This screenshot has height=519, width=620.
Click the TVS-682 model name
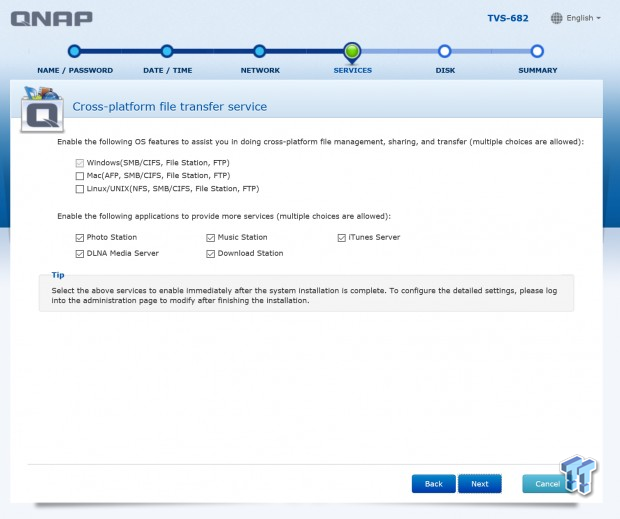pyautogui.click(x=508, y=18)
